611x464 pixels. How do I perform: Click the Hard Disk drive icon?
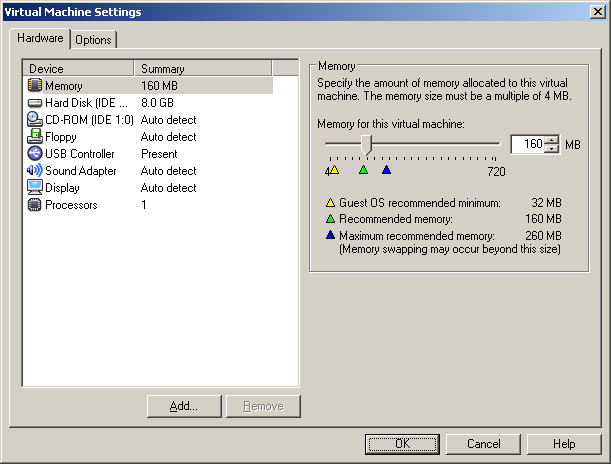point(35,103)
